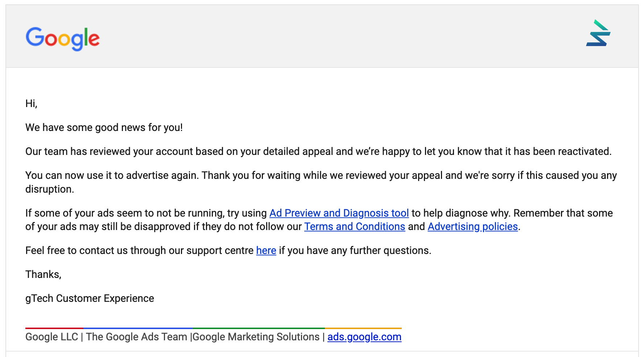Visit the ads.google.com footer link
Image resolution: width=644 pixels, height=357 pixels.
pyautogui.click(x=364, y=337)
